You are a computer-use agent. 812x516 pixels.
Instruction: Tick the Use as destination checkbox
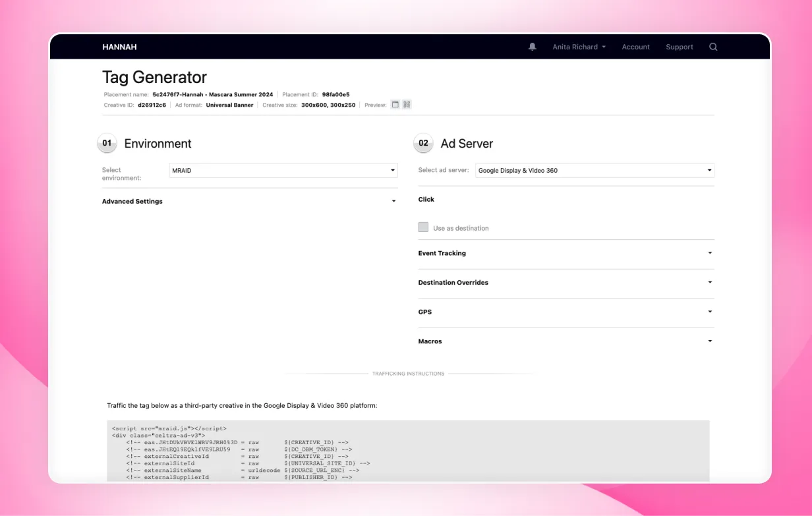[x=423, y=227]
